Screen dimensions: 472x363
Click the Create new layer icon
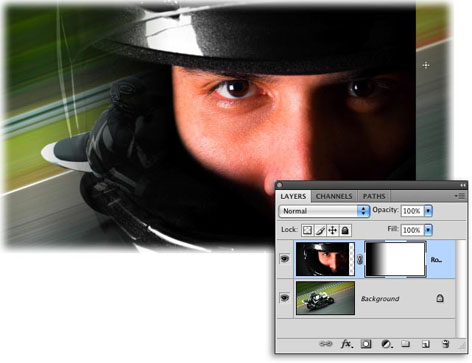426,344
